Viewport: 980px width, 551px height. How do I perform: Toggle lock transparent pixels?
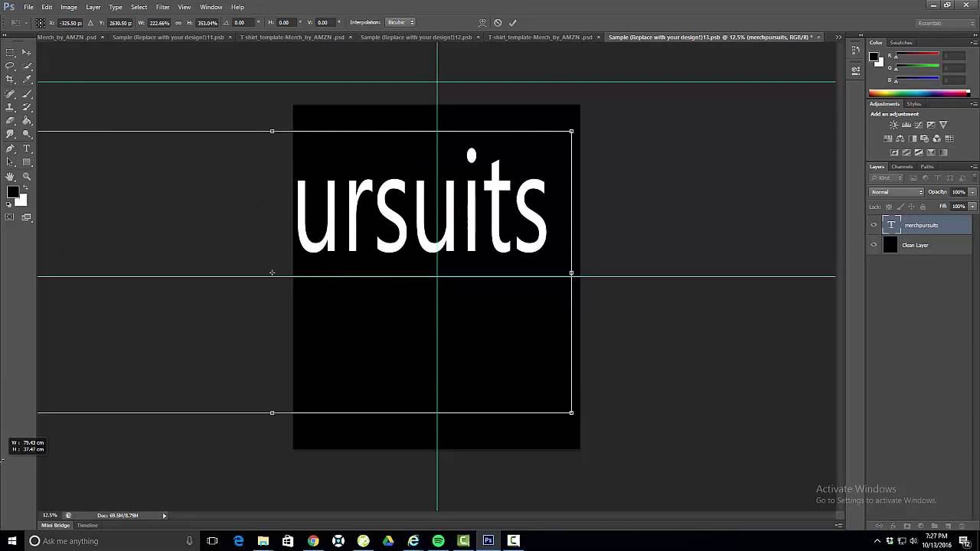pyautogui.click(x=889, y=207)
